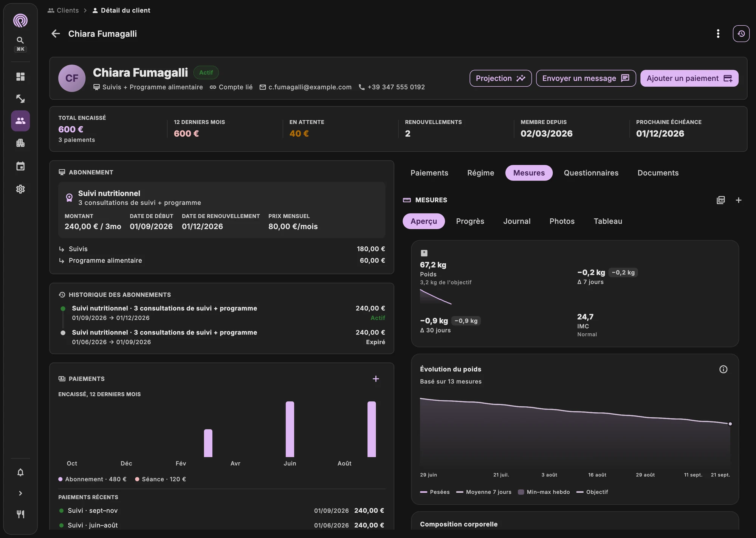The width and height of the screenshot is (756, 538).
Task: Open the history clock button top right
Action: (x=741, y=34)
